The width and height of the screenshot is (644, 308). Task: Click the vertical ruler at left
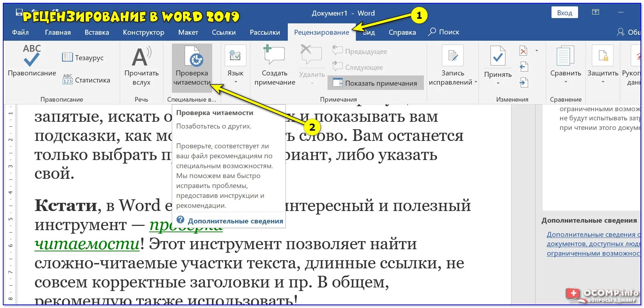[x=11, y=204]
